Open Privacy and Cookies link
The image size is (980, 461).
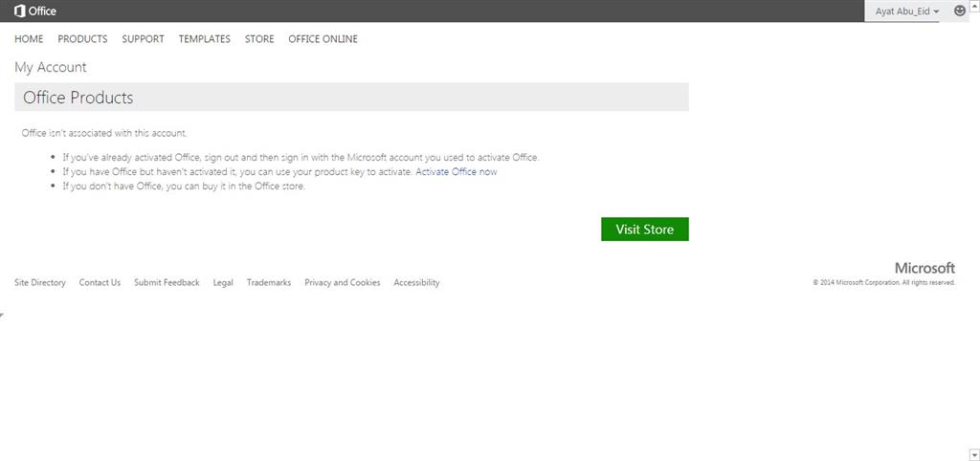click(x=343, y=282)
